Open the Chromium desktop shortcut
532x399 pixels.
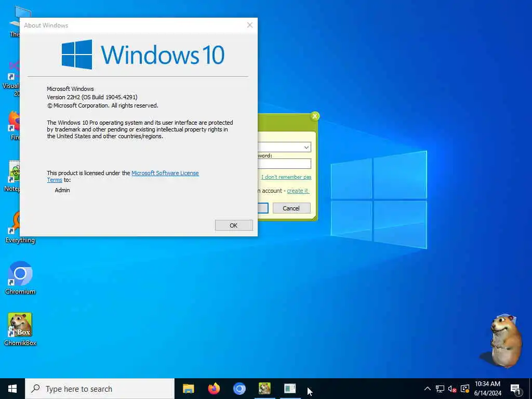tap(20, 277)
